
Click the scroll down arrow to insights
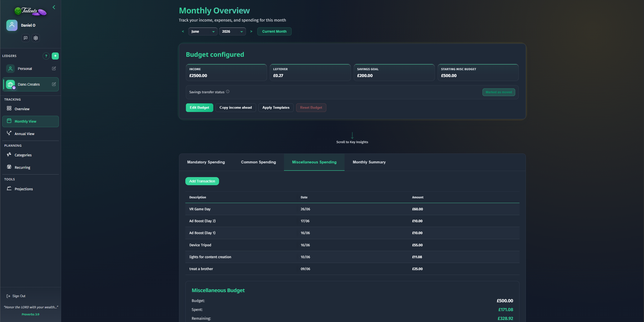pos(352,136)
